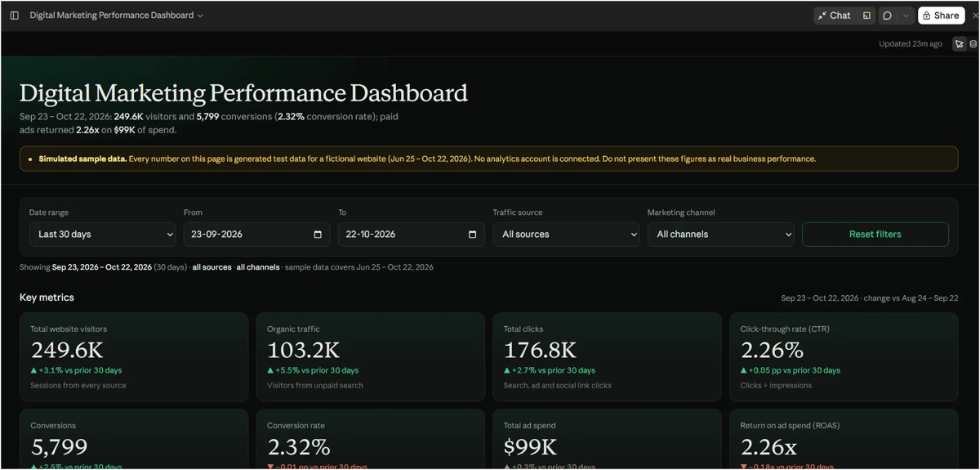Click the 2.26% CTR value
980x470 pixels.
pos(772,351)
